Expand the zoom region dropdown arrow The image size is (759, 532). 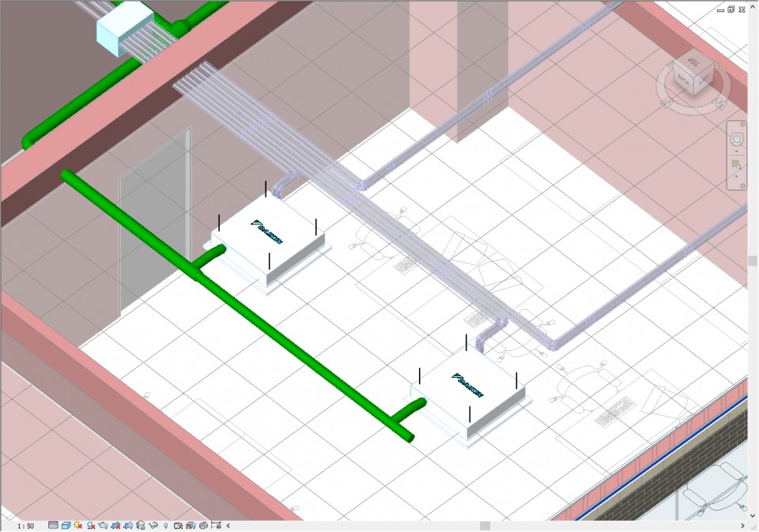(737, 176)
